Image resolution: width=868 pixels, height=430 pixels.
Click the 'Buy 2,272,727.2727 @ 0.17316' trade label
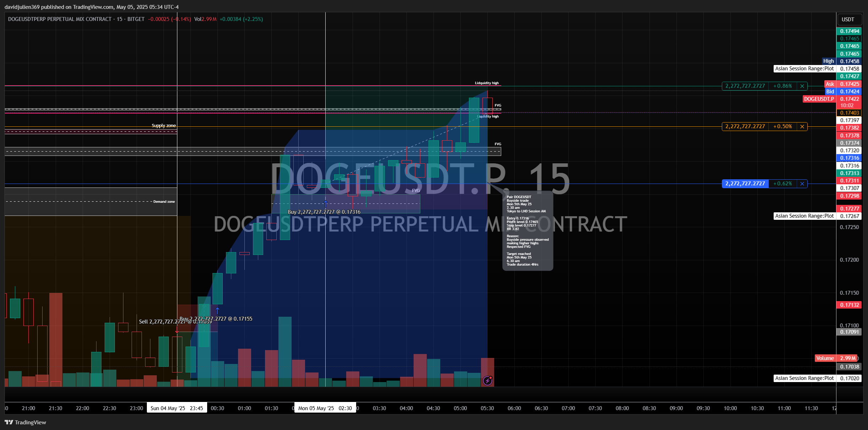(324, 212)
